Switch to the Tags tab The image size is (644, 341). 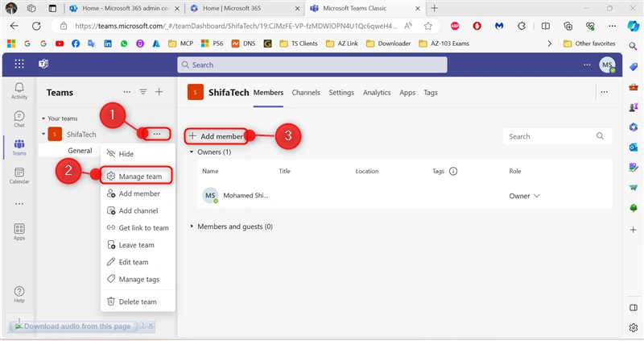tap(431, 93)
